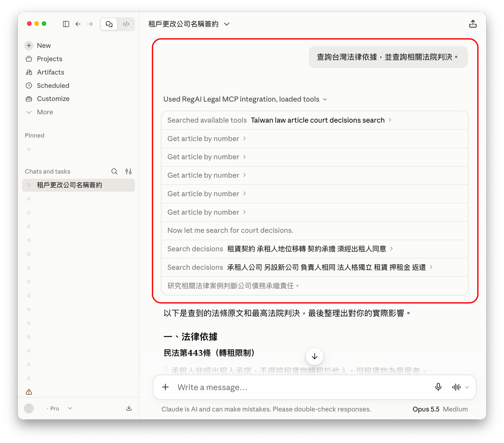Click the Pinned section label
The width and height of the screenshot is (504, 443).
35,136
